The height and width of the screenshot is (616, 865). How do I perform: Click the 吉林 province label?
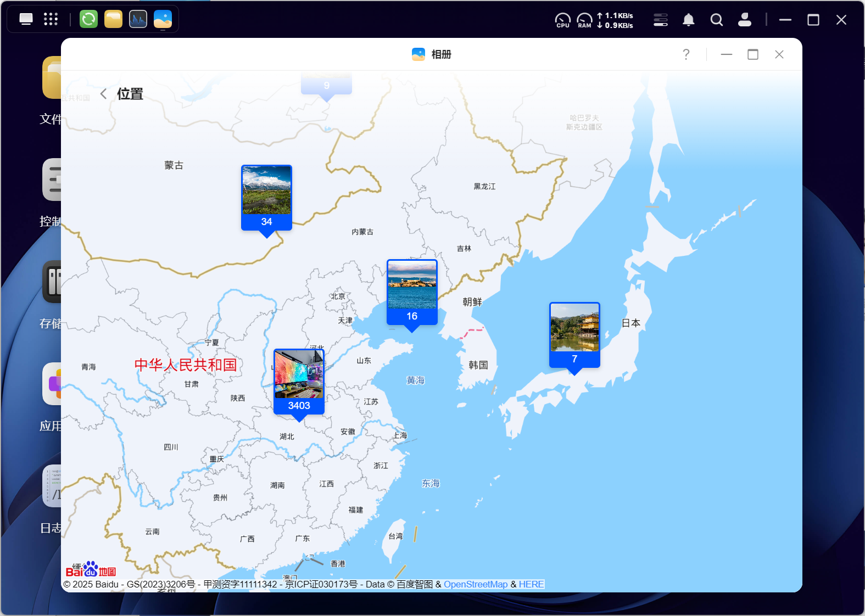pyautogui.click(x=464, y=249)
